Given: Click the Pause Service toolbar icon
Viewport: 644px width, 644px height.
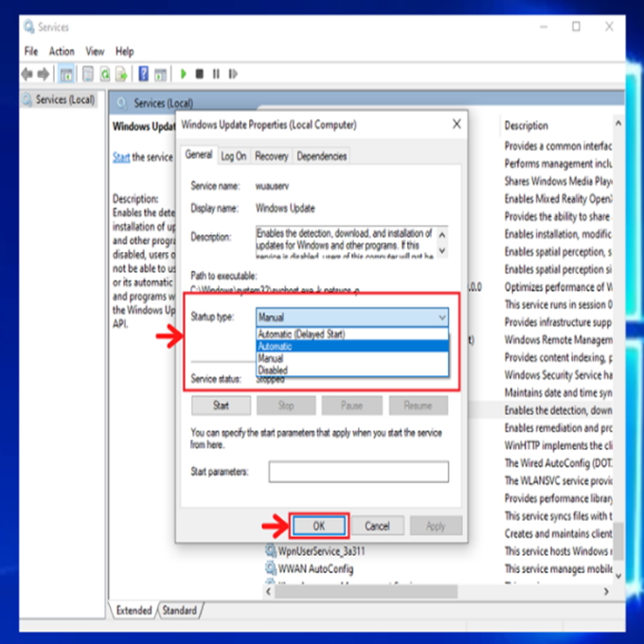Looking at the screenshot, I should click(216, 74).
